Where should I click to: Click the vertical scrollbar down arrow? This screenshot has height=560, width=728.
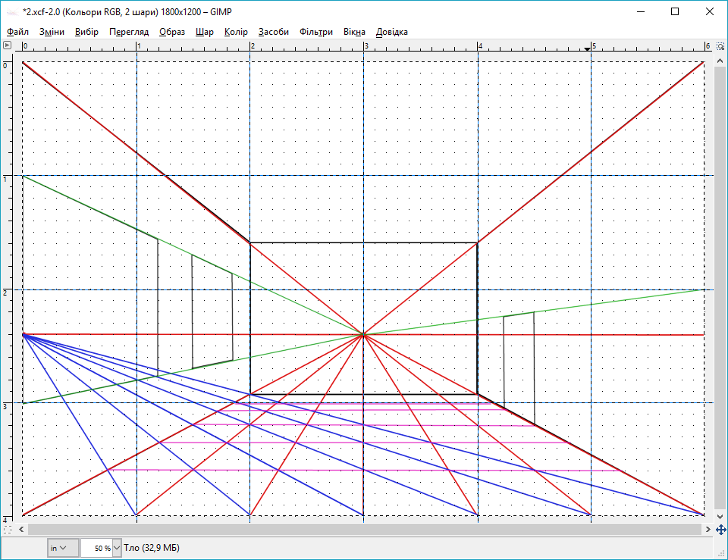(x=720, y=516)
